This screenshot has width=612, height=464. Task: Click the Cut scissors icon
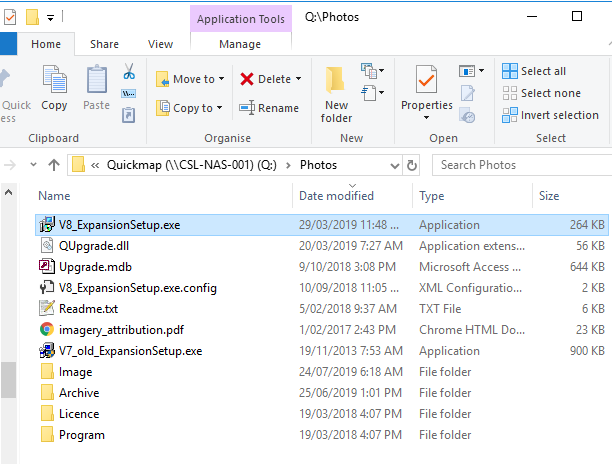click(129, 73)
